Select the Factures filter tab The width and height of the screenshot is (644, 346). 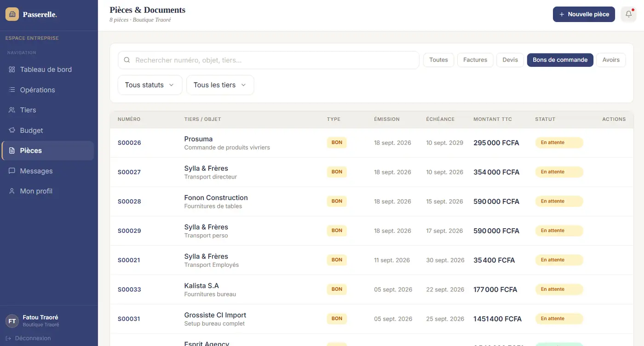[475, 60]
